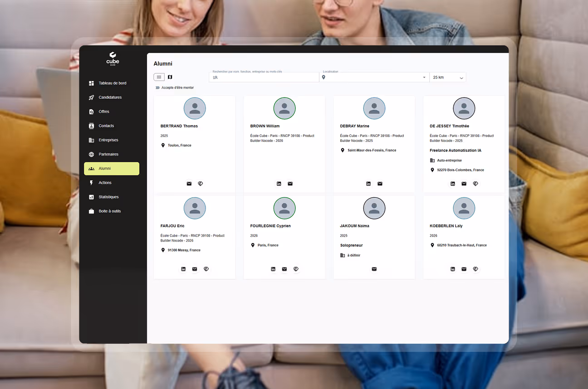Click the Alumni group icon in sidebar
This screenshot has height=389, width=588.
click(91, 169)
